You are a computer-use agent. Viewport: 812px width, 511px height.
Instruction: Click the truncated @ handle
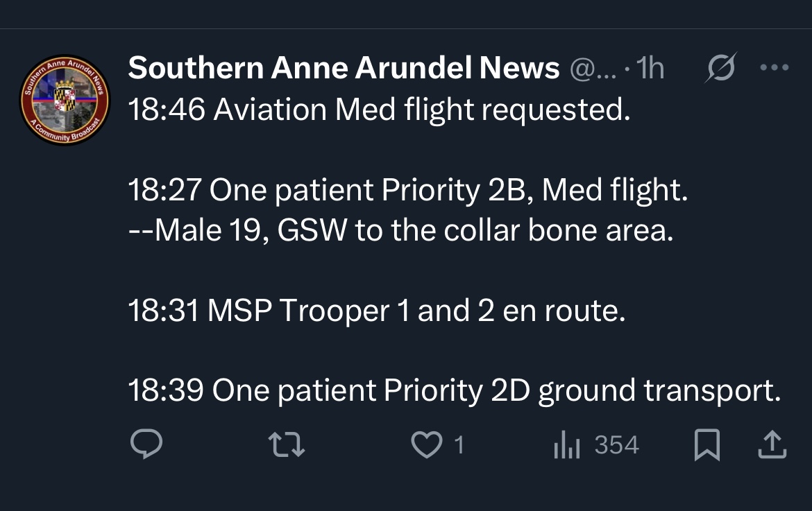pos(593,69)
